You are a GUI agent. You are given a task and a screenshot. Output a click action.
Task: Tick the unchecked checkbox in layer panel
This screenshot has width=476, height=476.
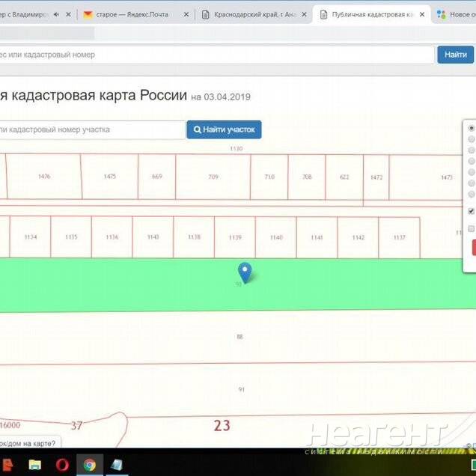pyautogui.click(x=471, y=228)
